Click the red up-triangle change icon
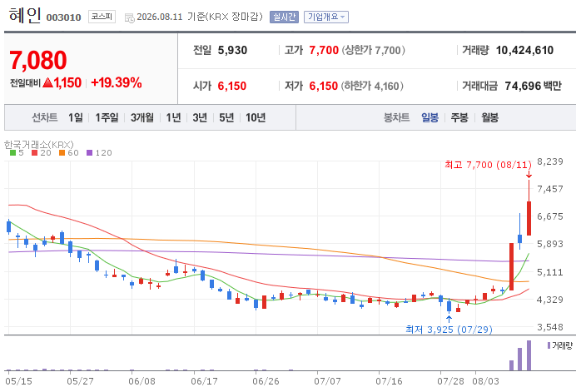Viewport: 576px width, 392px height. pyautogui.click(x=47, y=82)
